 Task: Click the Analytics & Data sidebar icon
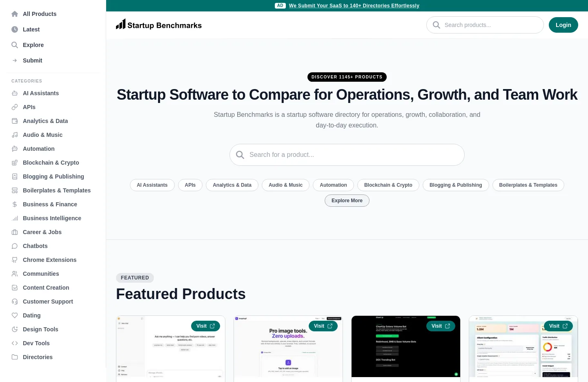[x=15, y=121]
